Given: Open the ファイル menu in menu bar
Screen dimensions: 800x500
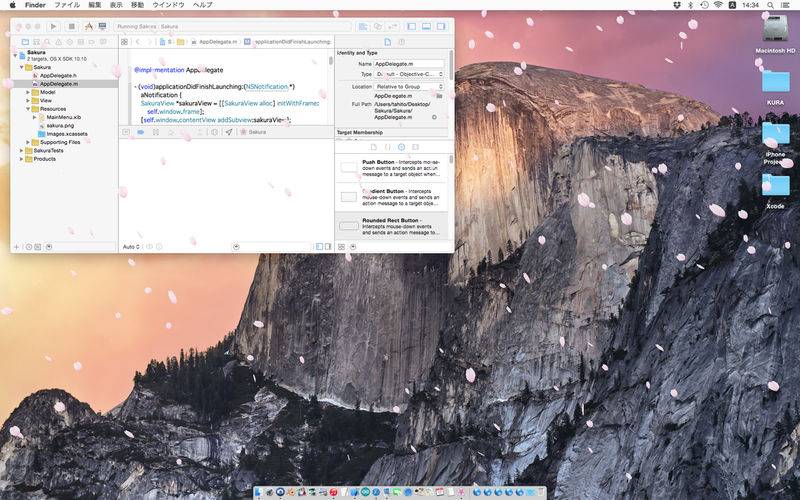Looking at the screenshot, I should [67, 5].
